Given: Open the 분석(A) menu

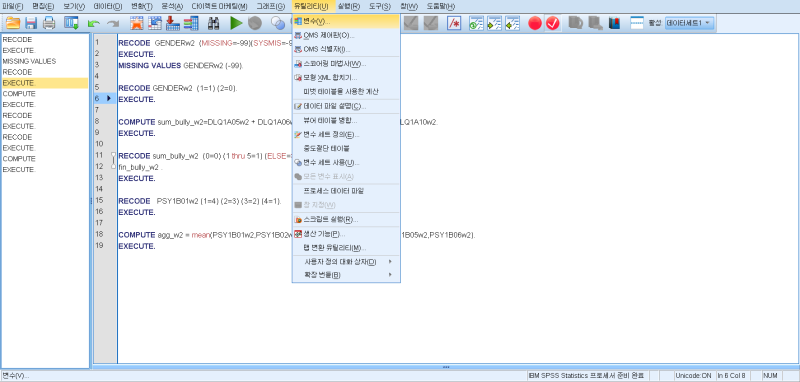Looking at the screenshot, I should [172, 7].
